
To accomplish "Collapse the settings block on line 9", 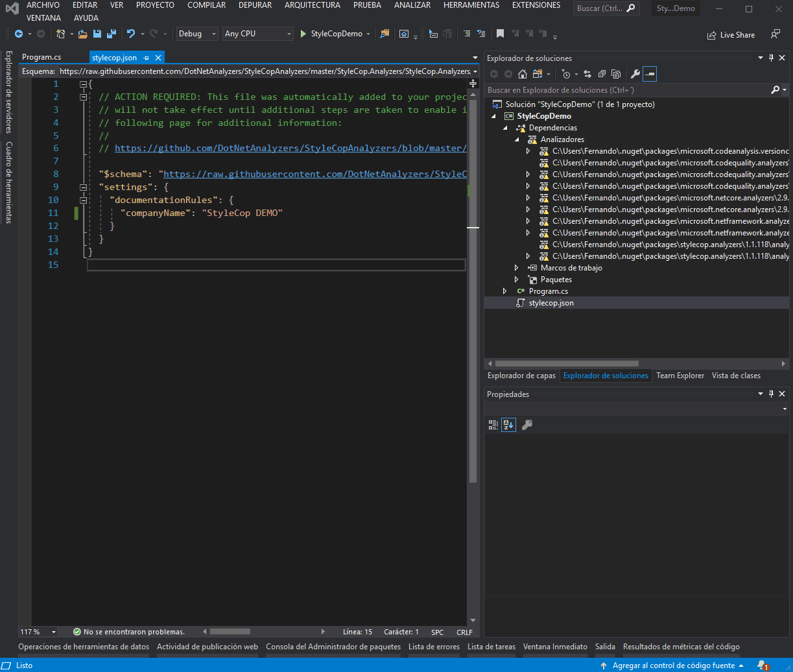I will coord(84,187).
